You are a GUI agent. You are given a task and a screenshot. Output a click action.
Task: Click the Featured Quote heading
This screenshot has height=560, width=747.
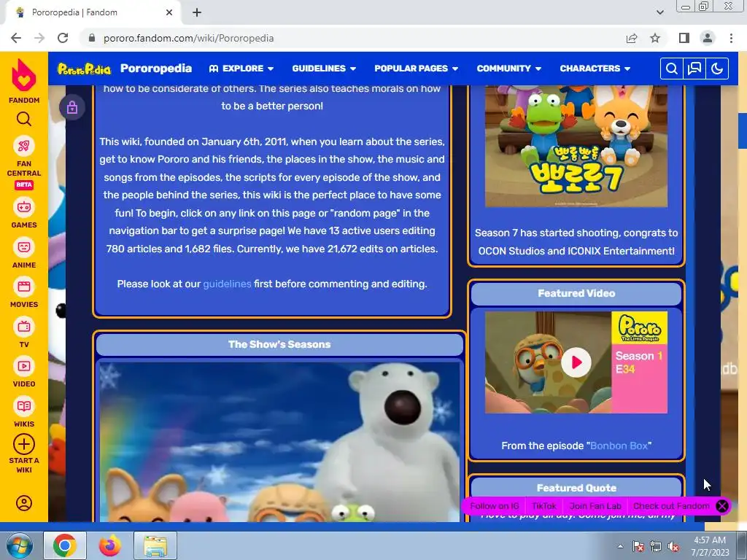[576, 488]
